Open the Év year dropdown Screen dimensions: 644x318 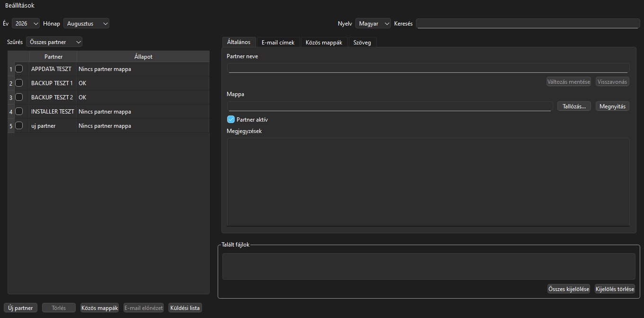pyautogui.click(x=26, y=23)
